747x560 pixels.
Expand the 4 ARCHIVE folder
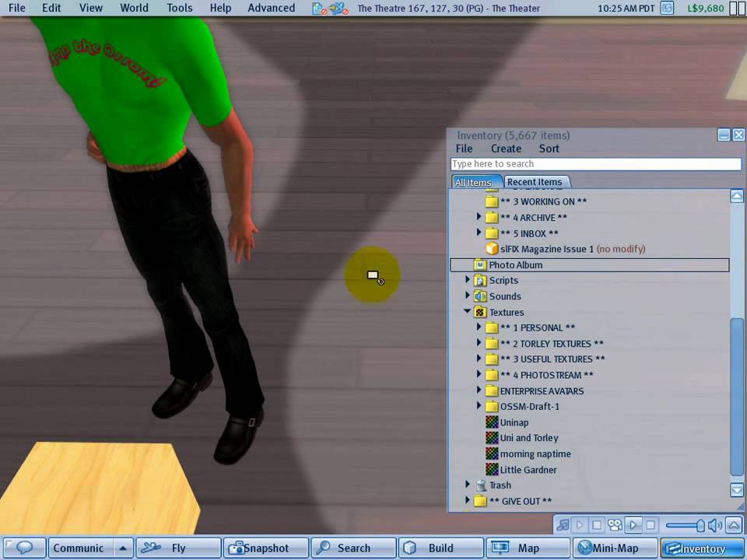coord(479,217)
